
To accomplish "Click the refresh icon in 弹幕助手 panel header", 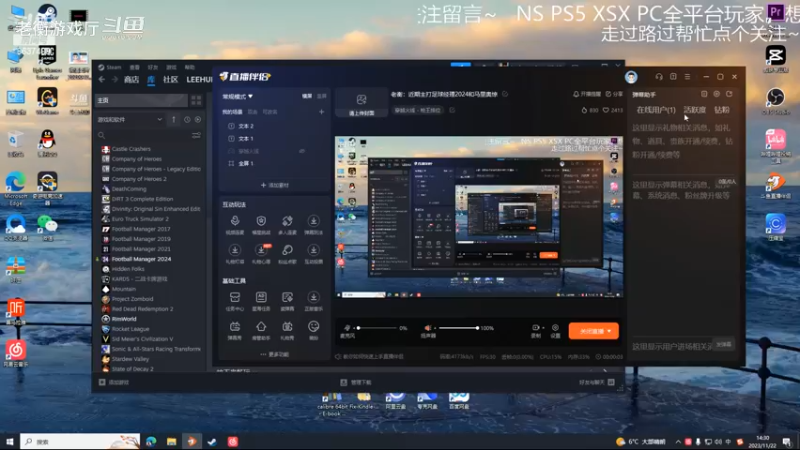I will coord(729,94).
